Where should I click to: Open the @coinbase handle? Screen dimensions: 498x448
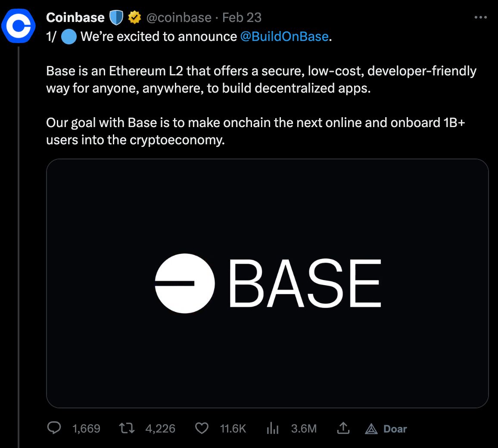click(x=179, y=18)
